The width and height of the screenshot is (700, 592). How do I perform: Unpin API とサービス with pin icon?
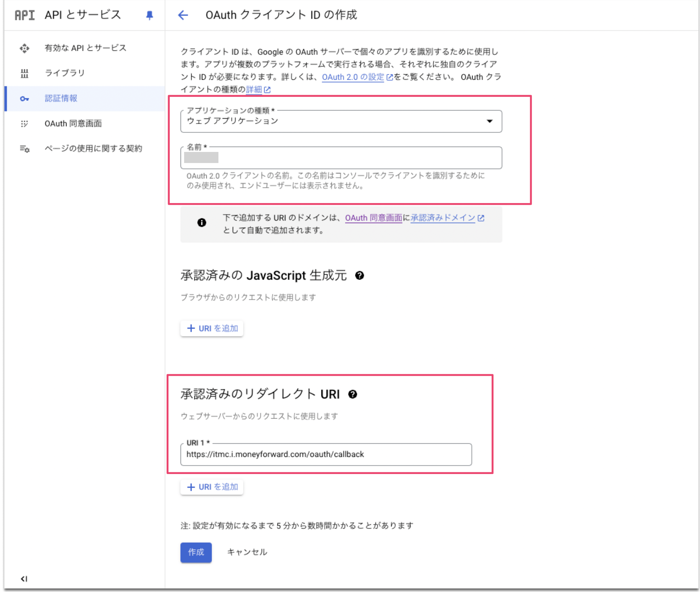click(x=149, y=15)
